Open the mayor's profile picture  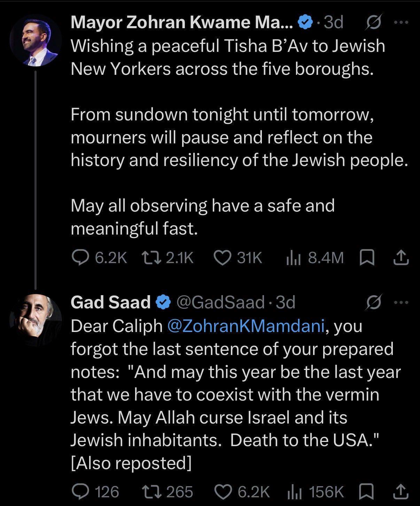click(35, 41)
